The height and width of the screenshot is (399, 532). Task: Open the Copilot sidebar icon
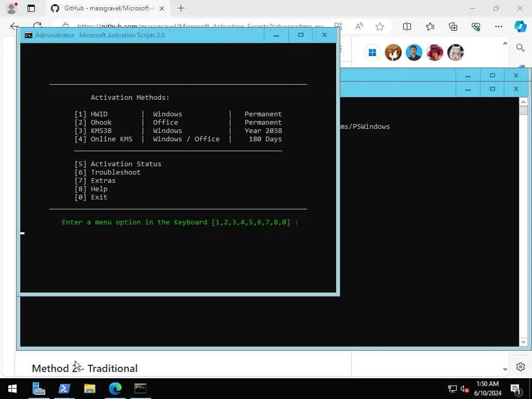tap(520, 26)
